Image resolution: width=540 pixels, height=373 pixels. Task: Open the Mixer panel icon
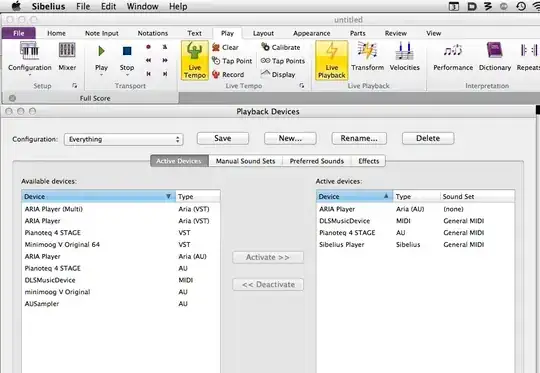point(67,50)
